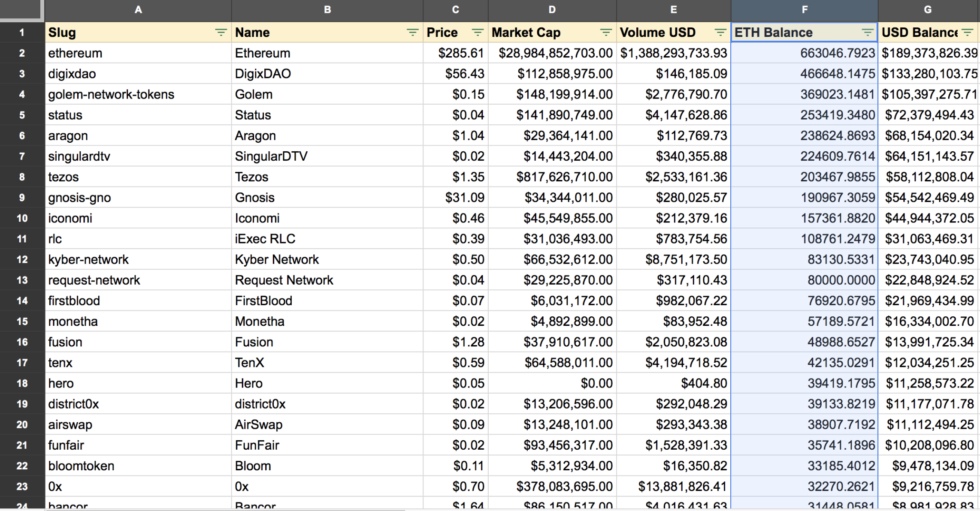The image size is (980, 511).
Task: Click the USD Balance filter icon
Action: [968, 33]
